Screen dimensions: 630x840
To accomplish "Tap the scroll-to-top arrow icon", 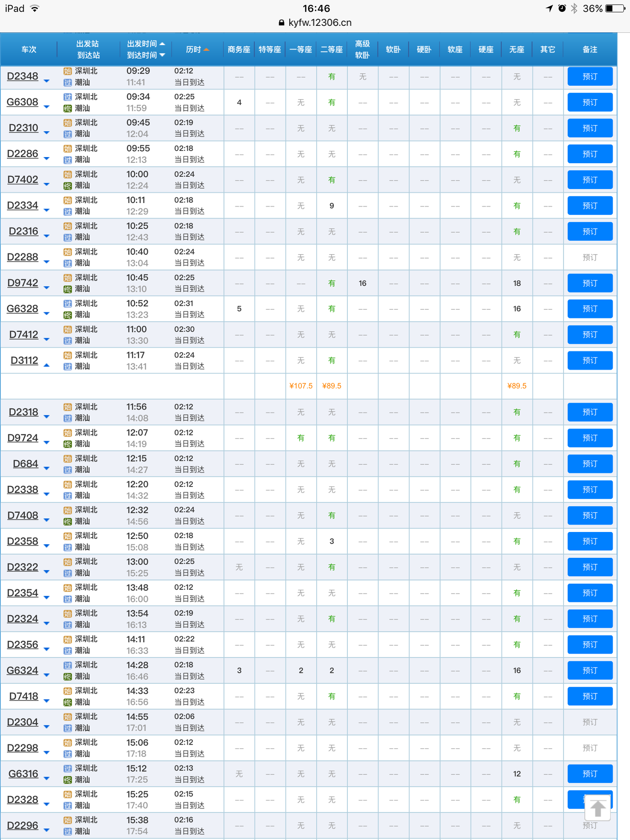I will click(x=598, y=808).
